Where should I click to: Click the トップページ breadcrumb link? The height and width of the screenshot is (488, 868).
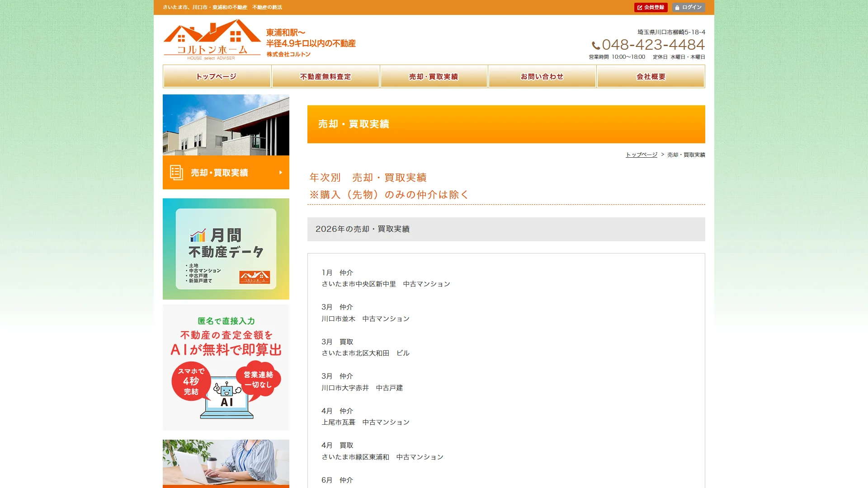coord(641,155)
